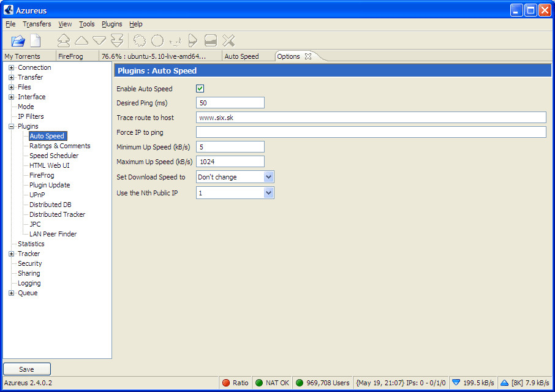Click the red Ratio status indicator
555x392 pixels.
pyautogui.click(x=226, y=383)
